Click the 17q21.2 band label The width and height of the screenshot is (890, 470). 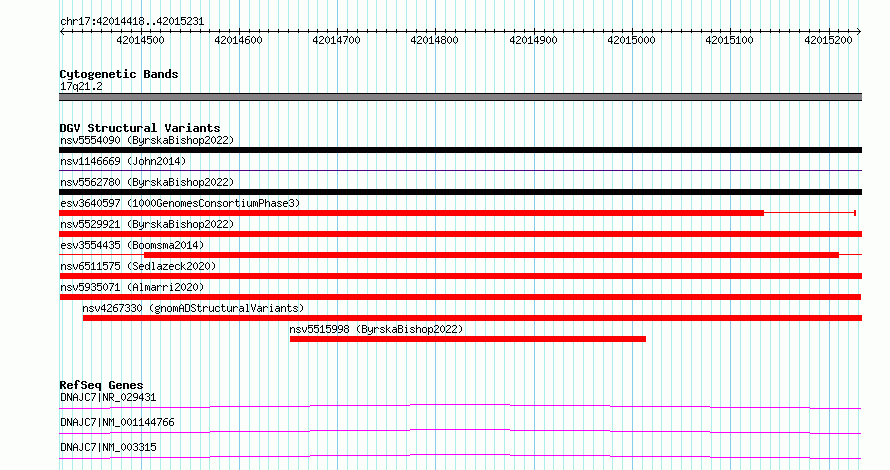[81, 87]
